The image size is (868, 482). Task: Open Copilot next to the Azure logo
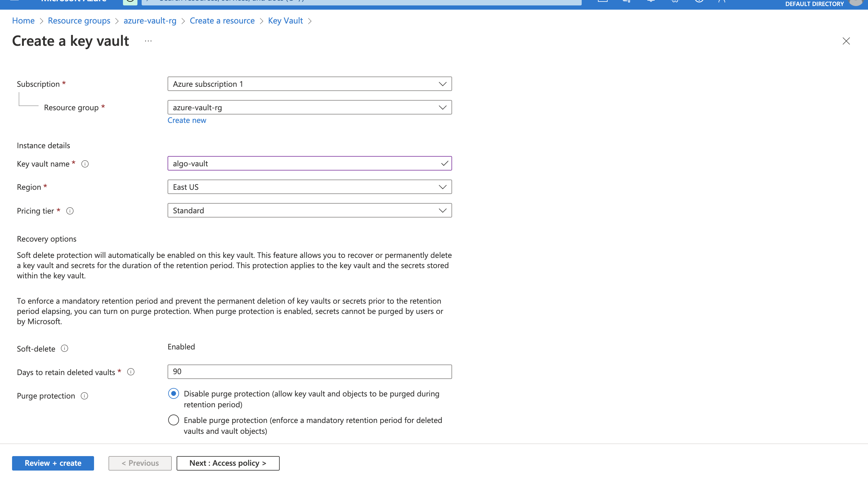click(x=130, y=2)
